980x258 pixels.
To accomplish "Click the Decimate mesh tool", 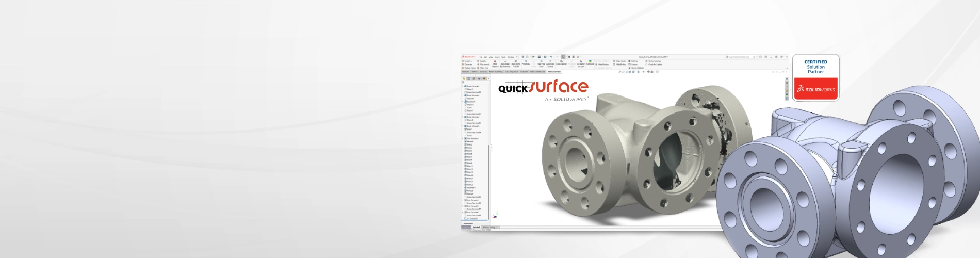I will [x=468, y=64].
